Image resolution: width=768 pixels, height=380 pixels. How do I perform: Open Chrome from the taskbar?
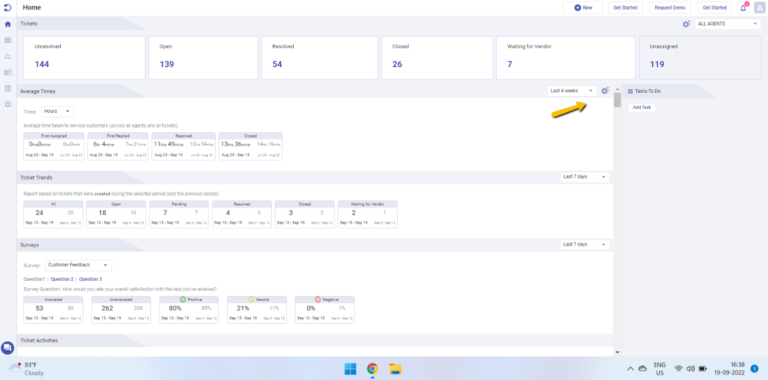coord(373,369)
